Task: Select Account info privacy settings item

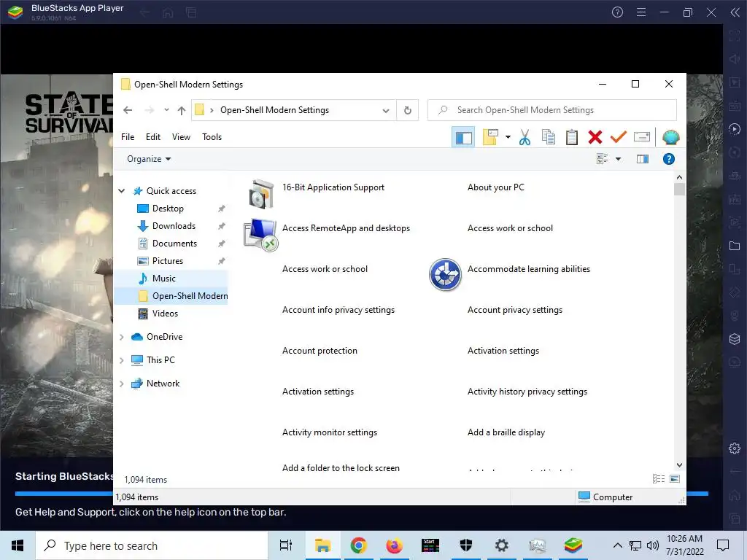Action: tap(338, 310)
